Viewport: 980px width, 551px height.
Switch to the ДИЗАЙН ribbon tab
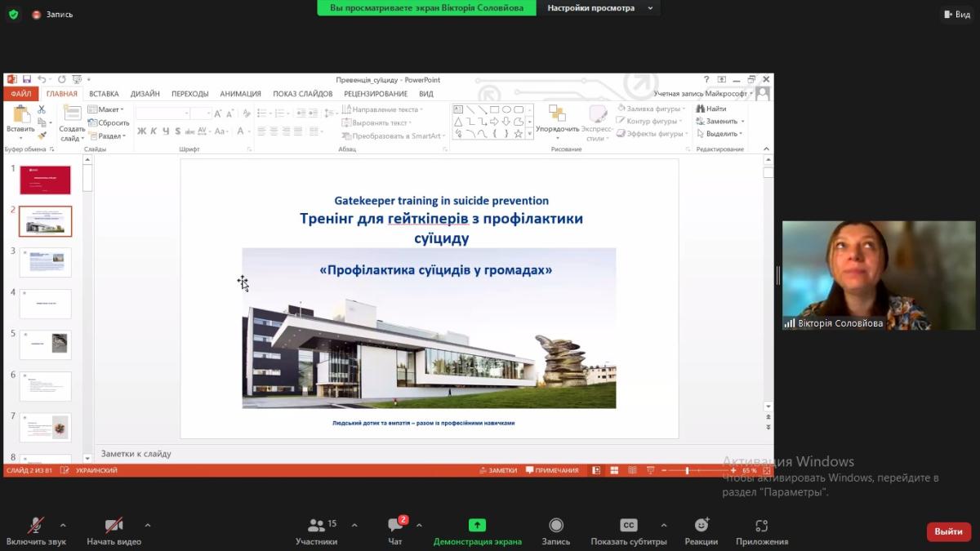145,94
